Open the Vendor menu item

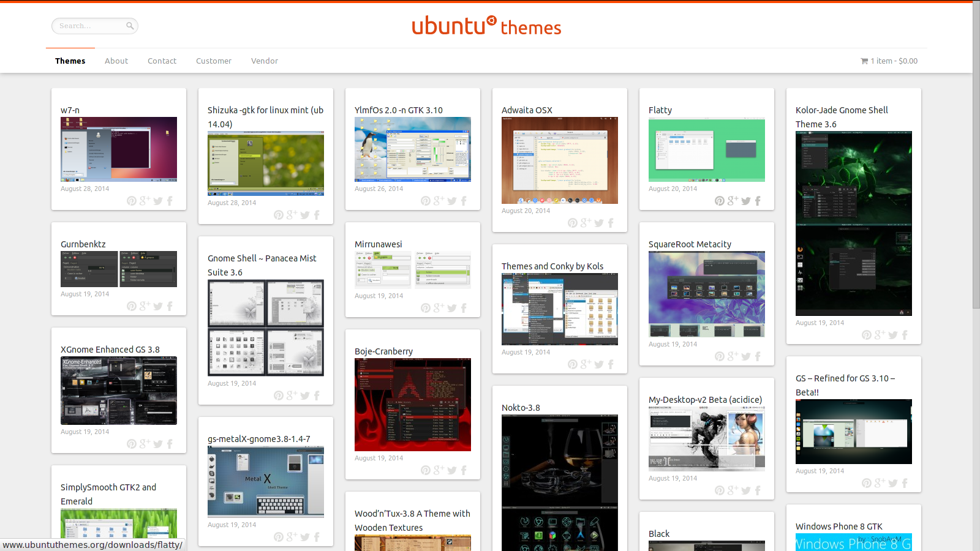(x=265, y=61)
